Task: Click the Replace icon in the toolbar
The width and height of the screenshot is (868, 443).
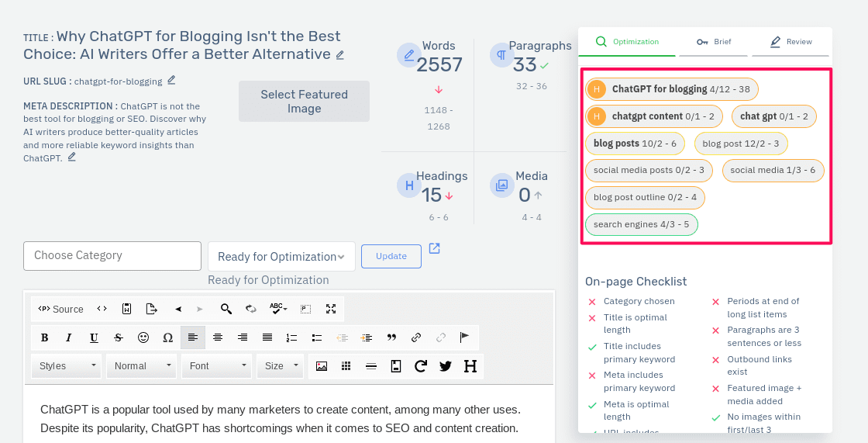Action: 251,309
